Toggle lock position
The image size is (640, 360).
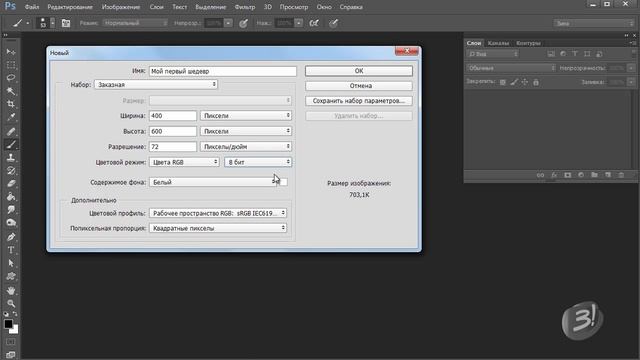coord(525,82)
